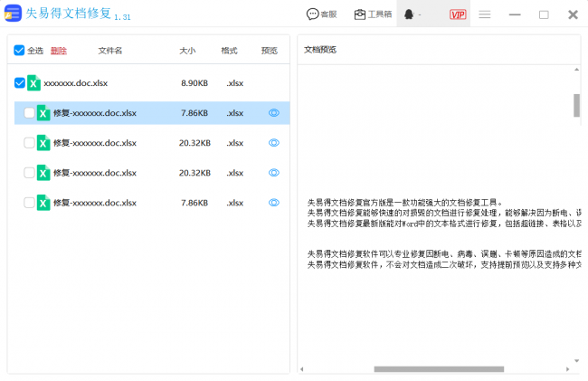Viewport: 588px width, 381px height.
Task: Click the 格式 column header
Action: [229, 51]
